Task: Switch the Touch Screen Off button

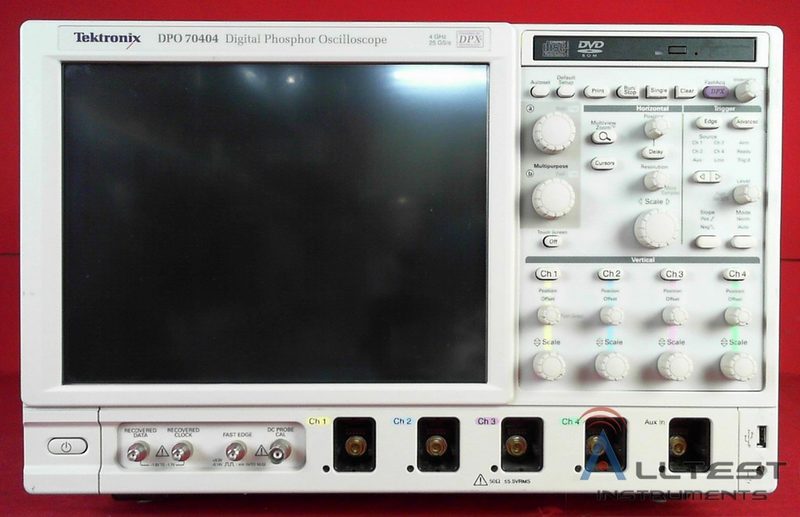Action: [x=552, y=241]
